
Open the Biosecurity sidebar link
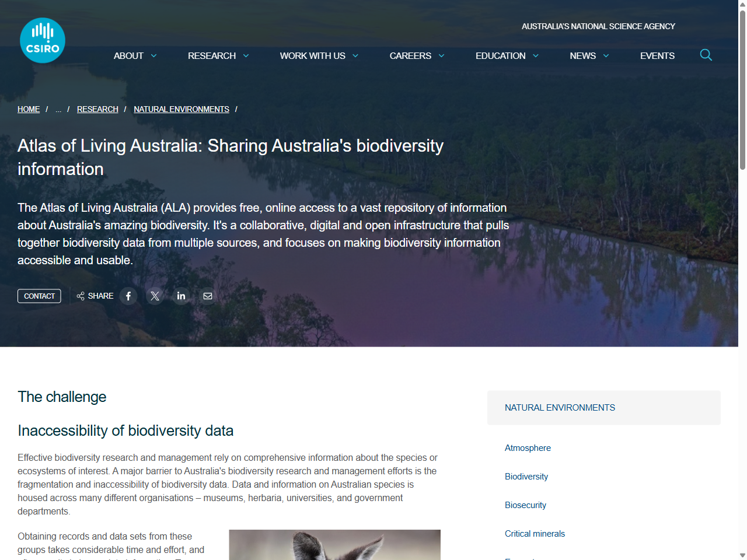point(525,505)
